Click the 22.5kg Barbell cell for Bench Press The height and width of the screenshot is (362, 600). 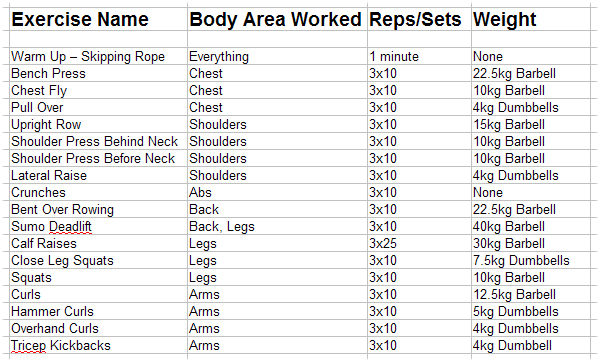tap(531, 73)
